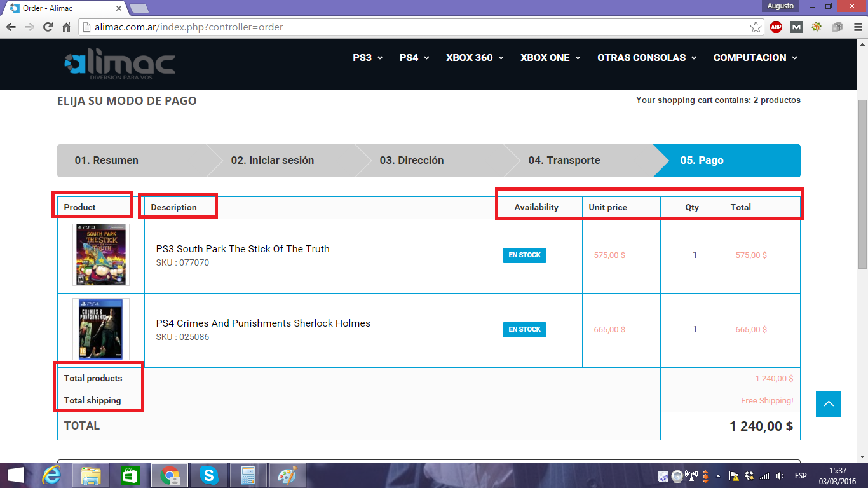This screenshot has height=488, width=868.
Task: Click the SKU : 077070 text
Action: pos(182,262)
